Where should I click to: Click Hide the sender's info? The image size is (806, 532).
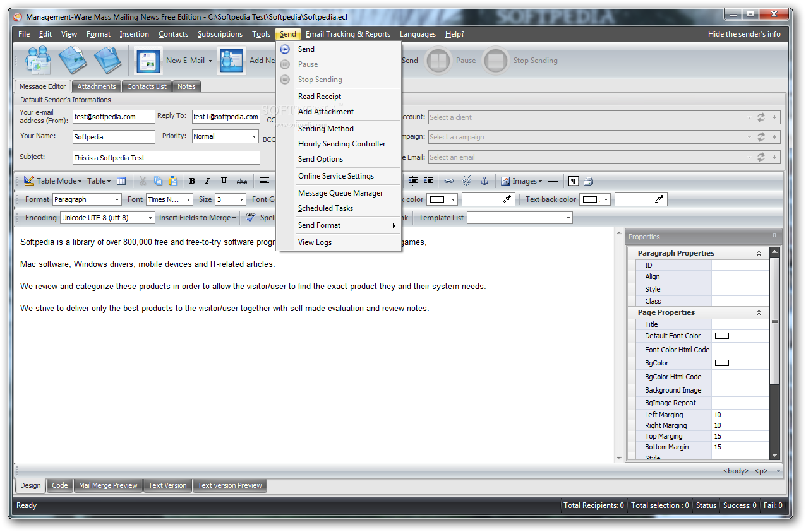pos(744,34)
